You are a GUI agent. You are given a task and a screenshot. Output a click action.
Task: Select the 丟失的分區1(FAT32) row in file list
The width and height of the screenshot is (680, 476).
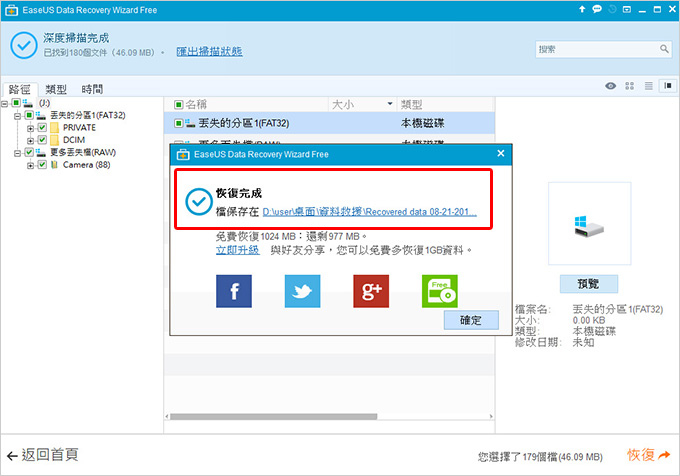click(x=329, y=123)
